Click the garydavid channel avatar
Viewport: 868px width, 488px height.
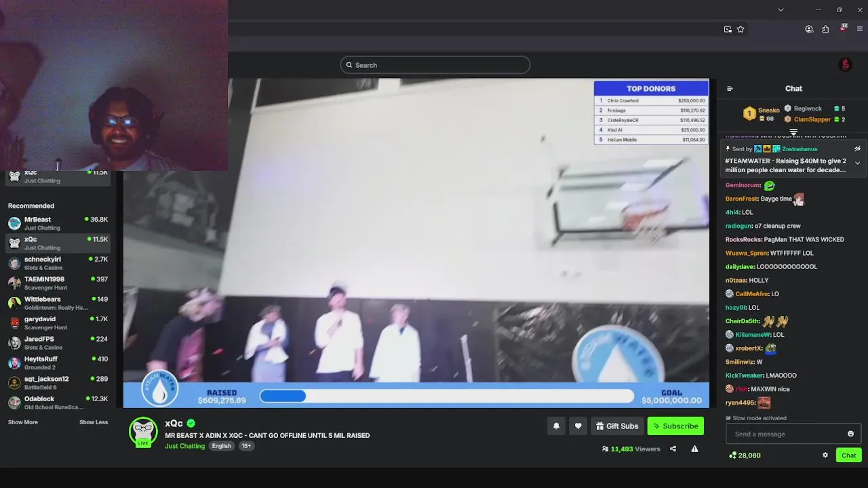[14, 323]
